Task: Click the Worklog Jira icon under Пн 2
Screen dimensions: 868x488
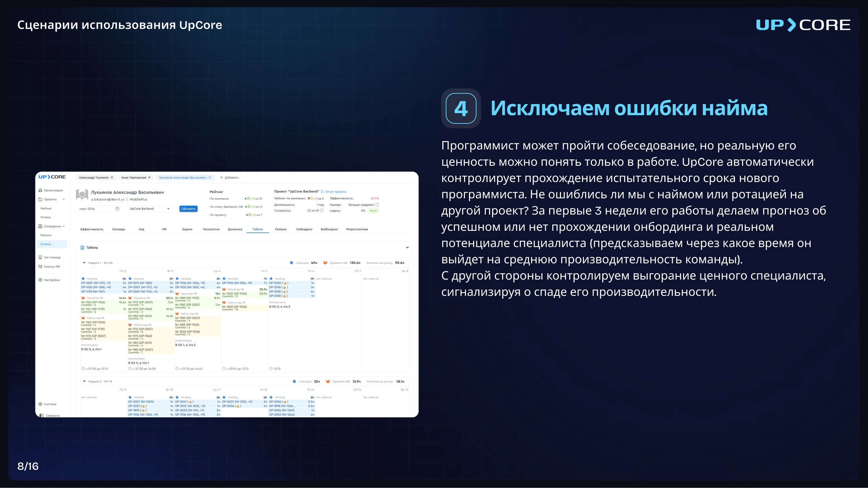Action: pos(83,279)
